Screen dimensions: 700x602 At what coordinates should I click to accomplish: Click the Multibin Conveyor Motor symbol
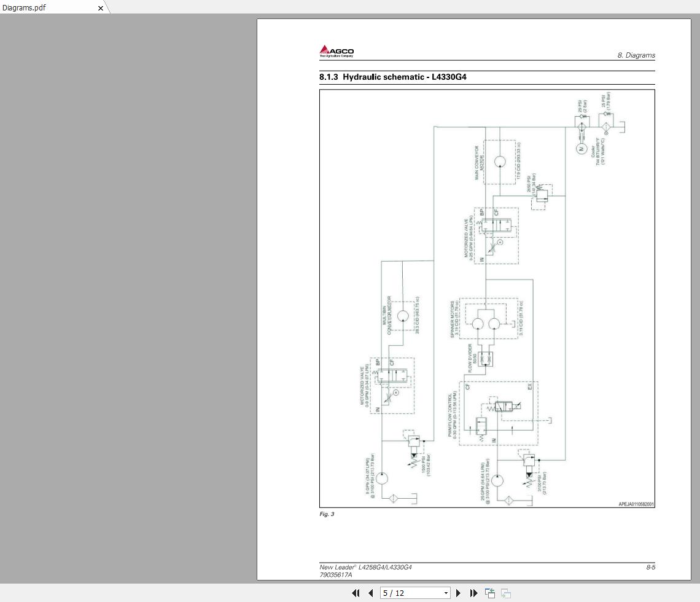[403, 316]
